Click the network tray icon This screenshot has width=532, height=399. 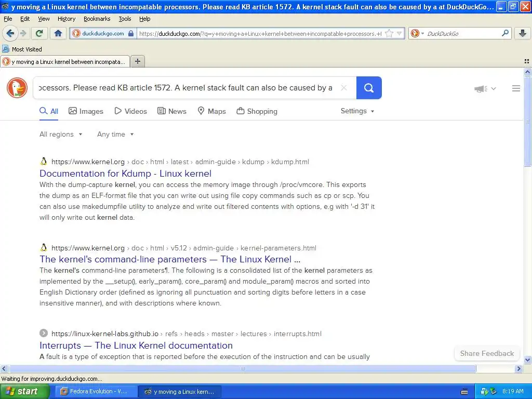coord(484,392)
